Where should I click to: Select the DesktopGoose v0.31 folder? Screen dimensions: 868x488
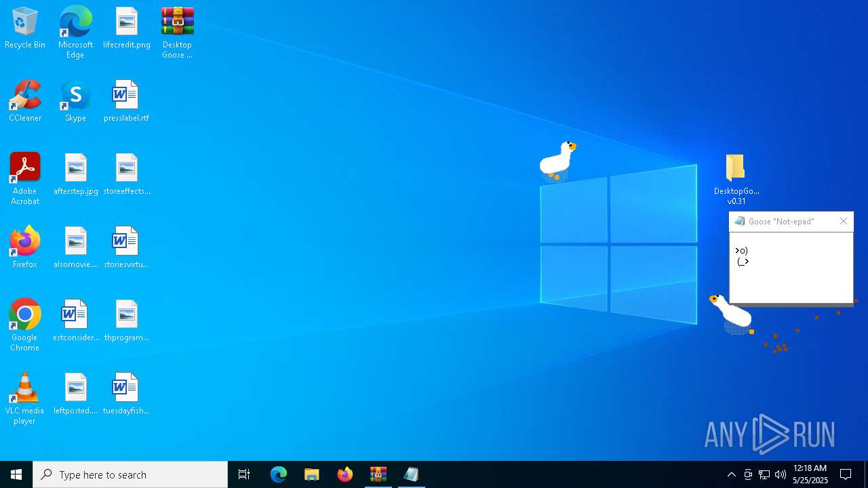point(736,180)
